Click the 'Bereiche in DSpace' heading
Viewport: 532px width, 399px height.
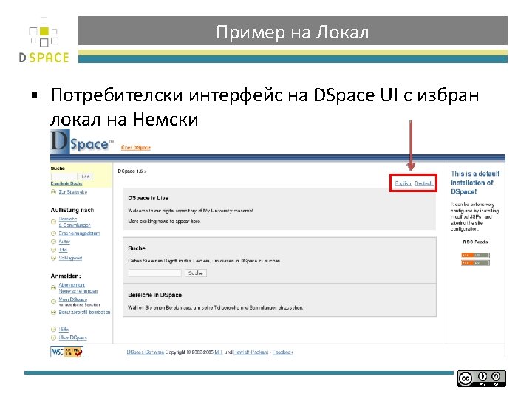[154, 295]
